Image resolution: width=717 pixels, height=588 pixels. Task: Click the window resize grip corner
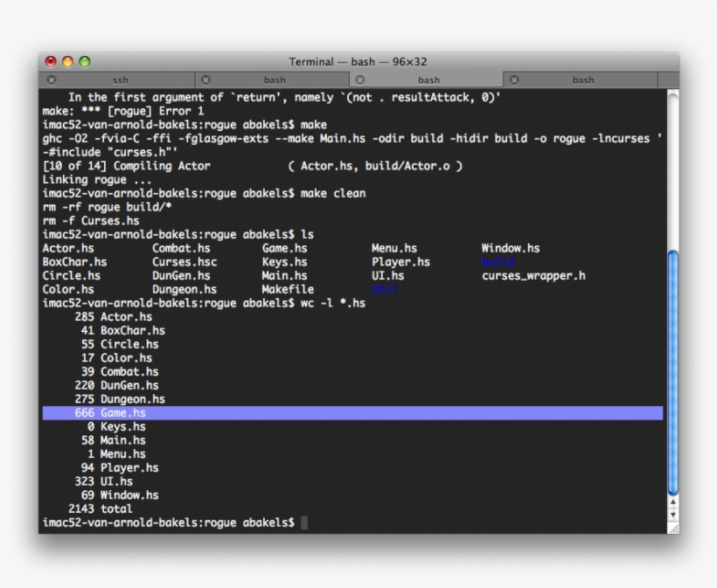(x=672, y=527)
